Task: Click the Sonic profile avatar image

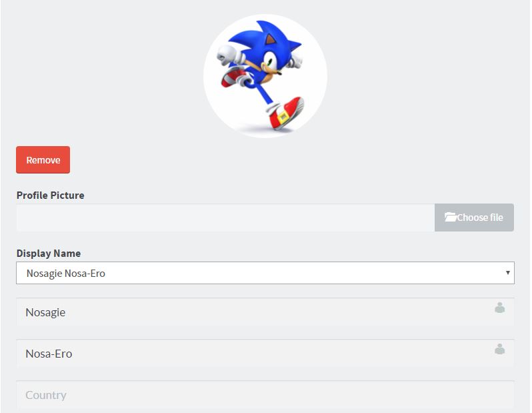Action: pyautogui.click(x=265, y=76)
